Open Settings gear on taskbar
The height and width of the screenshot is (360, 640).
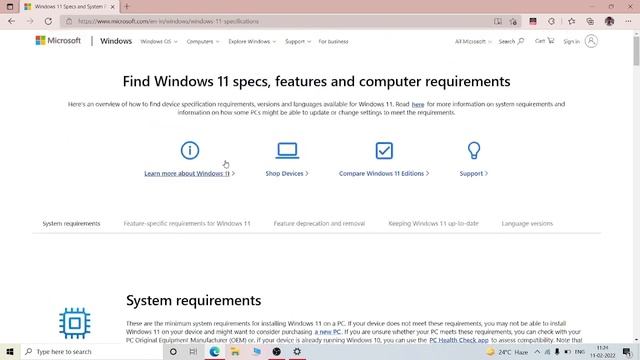click(x=297, y=351)
